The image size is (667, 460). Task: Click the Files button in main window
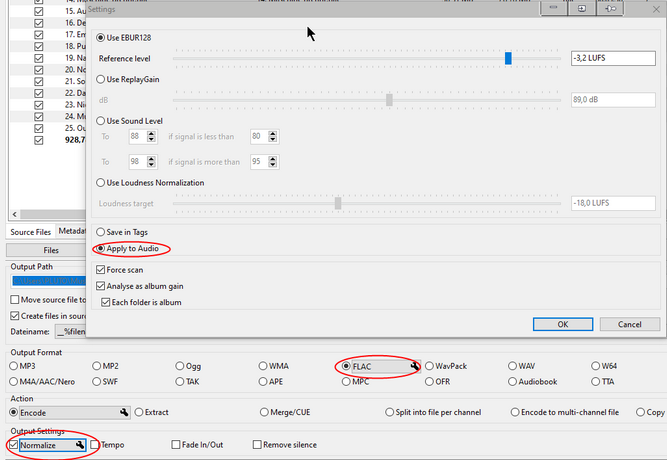point(47,250)
